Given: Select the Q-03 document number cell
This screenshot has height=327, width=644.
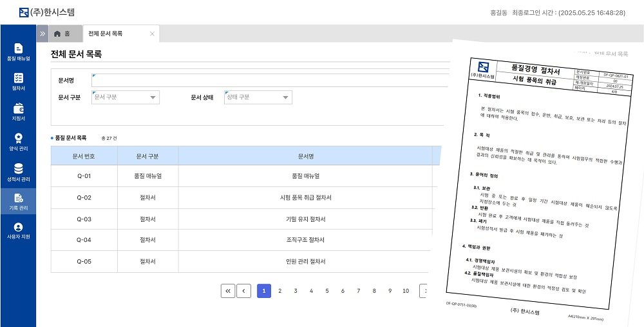Looking at the screenshot, I should coord(84,219).
